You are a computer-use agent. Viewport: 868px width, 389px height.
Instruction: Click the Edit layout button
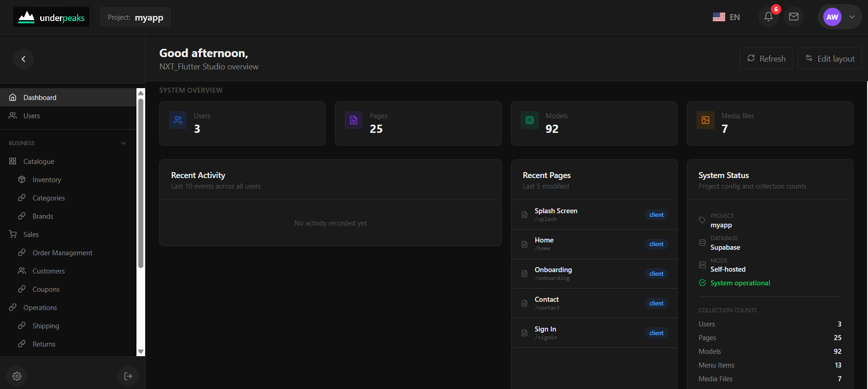[x=830, y=58]
